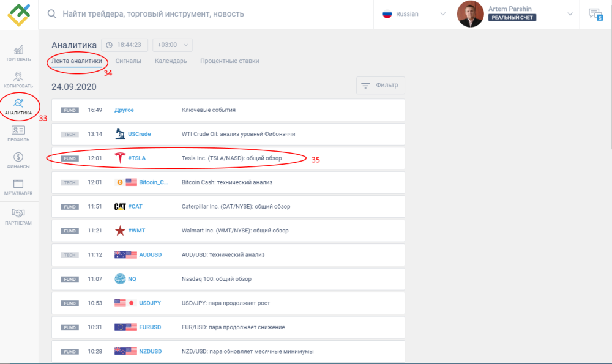
Task: Open 'Walmart Inc. (WMT/NYSE): общий обзор'
Action: click(x=235, y=231)
